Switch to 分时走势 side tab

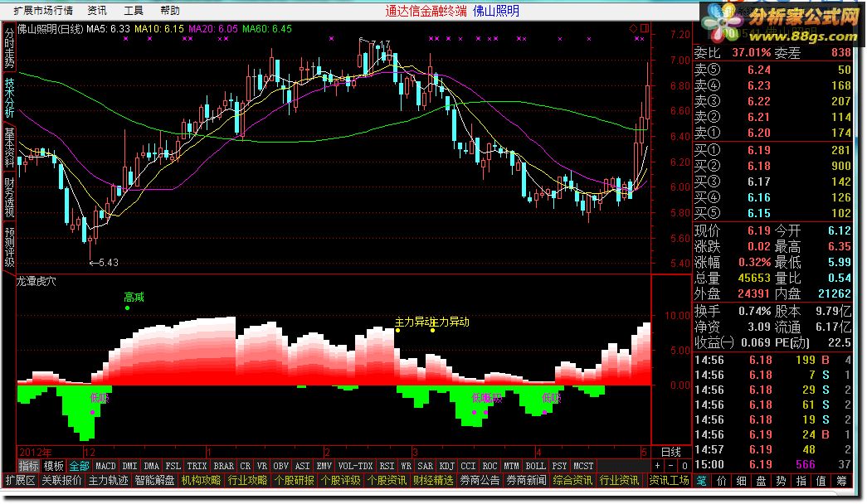click(9, 48)
